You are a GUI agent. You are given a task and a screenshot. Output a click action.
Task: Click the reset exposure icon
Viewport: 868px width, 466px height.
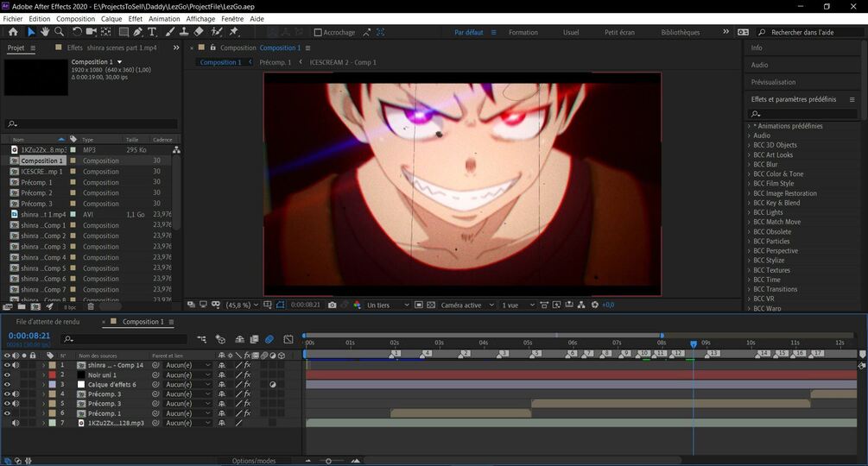[595, 305]
